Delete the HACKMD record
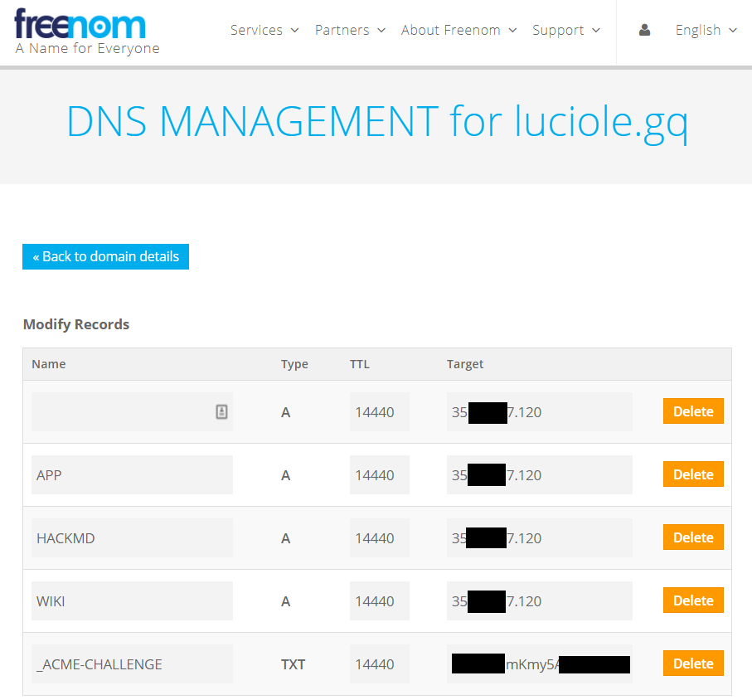The image size is (752, 700). point(693,537)
